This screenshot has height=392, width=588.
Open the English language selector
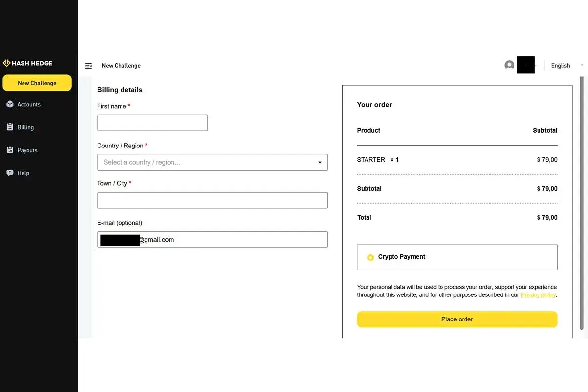coord(560,65)
